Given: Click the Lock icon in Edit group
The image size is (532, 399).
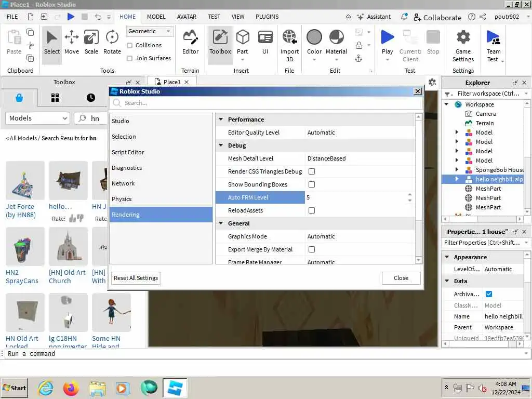Looking at the screenshot, I should click(x=358, y=45).
